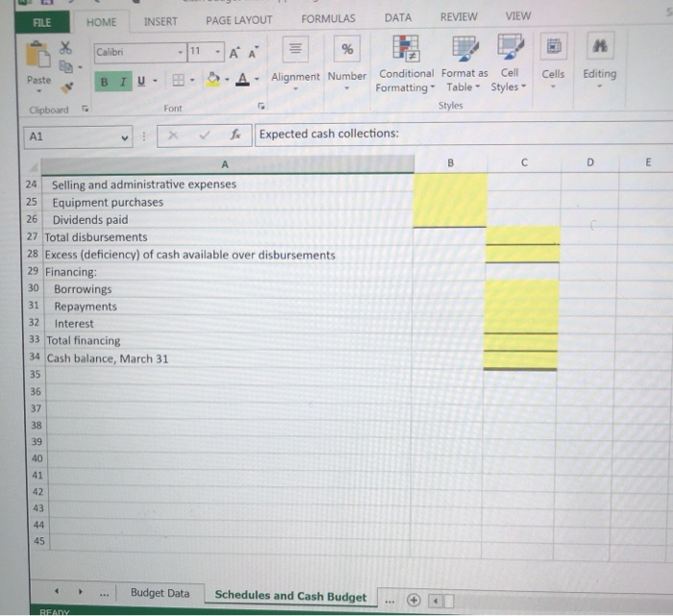
Task: Open the Font dialog launcher
Action: pos(261,106)
